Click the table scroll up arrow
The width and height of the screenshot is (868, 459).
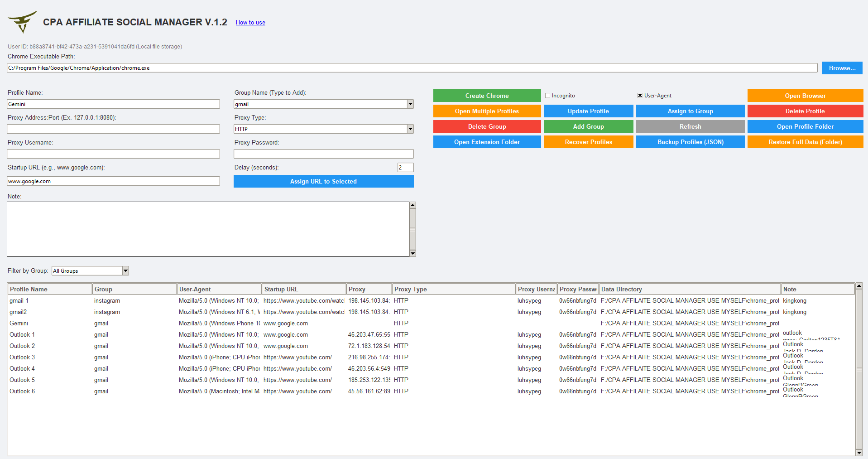(859, 286)
